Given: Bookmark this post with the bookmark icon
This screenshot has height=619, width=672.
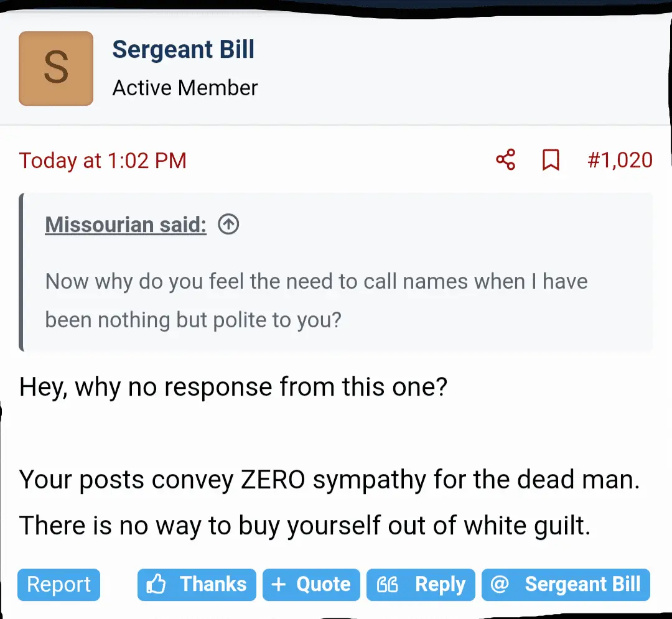Looking at the screenshot, I should click(551, 160).
